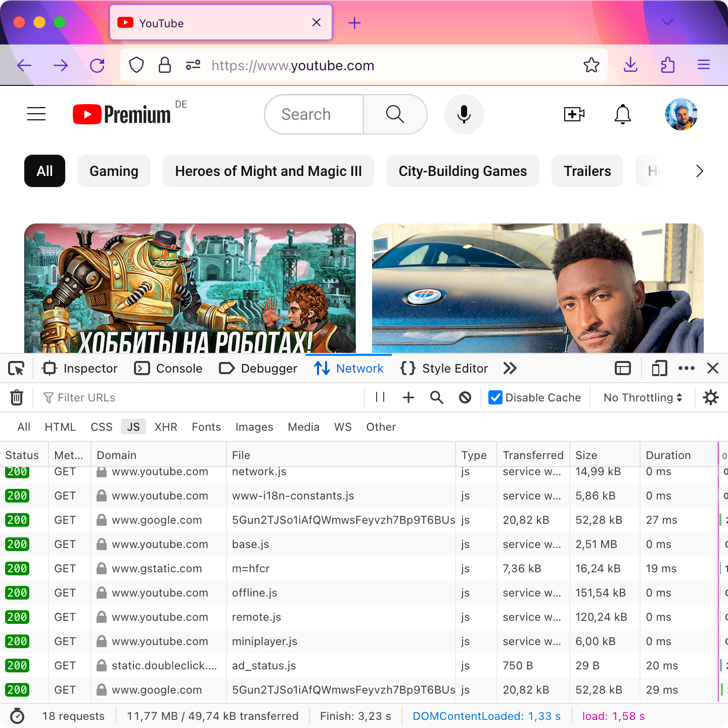Open request blocking icon
Image resolution: width=728 pixels, height=728 pixels.
point(465,398)
